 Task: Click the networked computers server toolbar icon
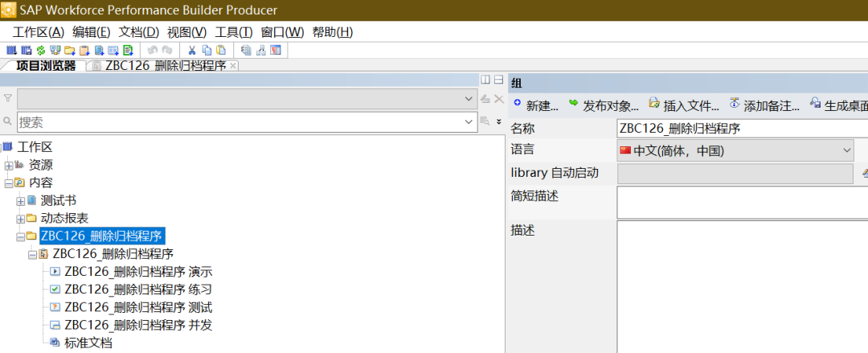[x=55, y=51]
